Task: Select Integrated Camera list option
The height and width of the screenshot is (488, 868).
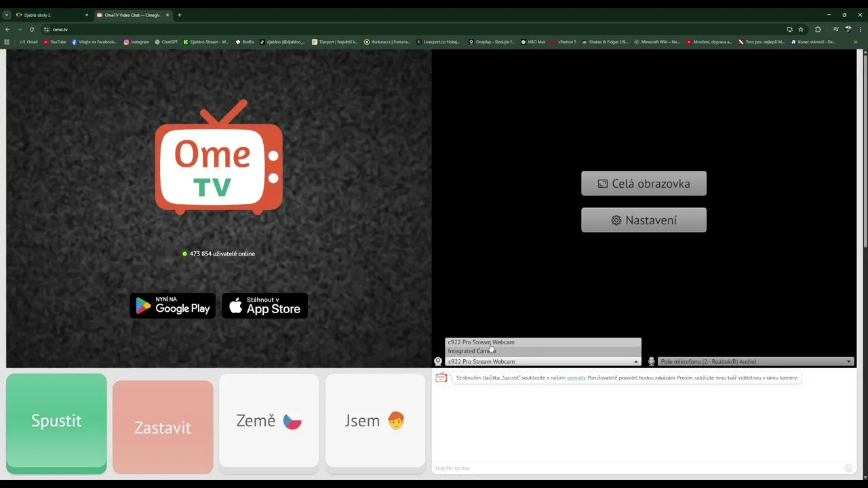Action: coord(542,351)
